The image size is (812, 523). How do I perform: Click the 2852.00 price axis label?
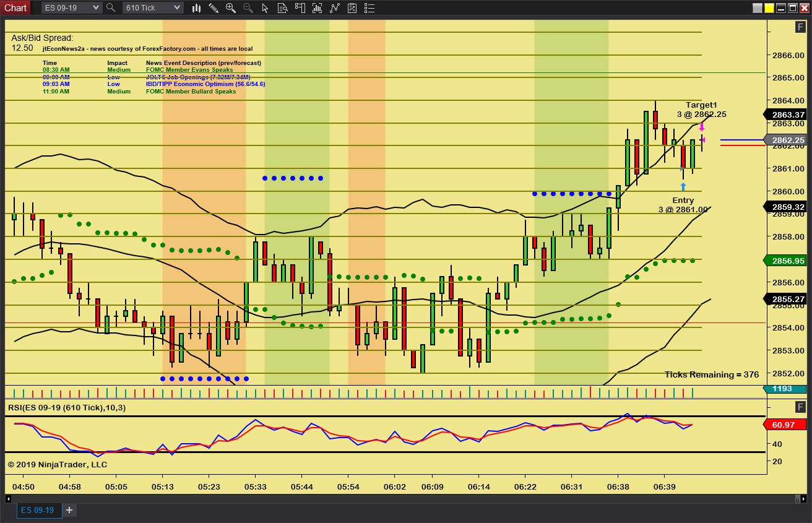(x=788, y=373)
